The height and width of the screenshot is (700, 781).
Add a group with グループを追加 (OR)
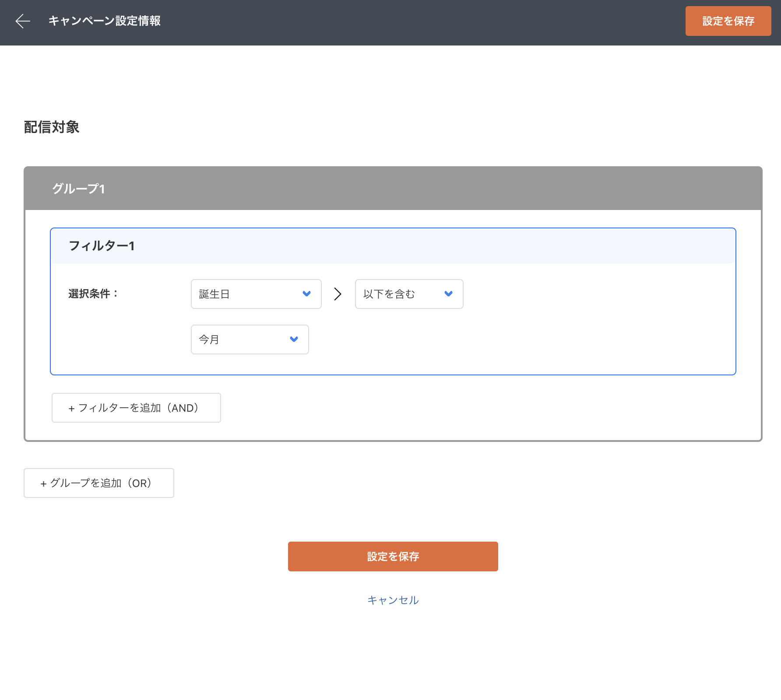[99, 483]
